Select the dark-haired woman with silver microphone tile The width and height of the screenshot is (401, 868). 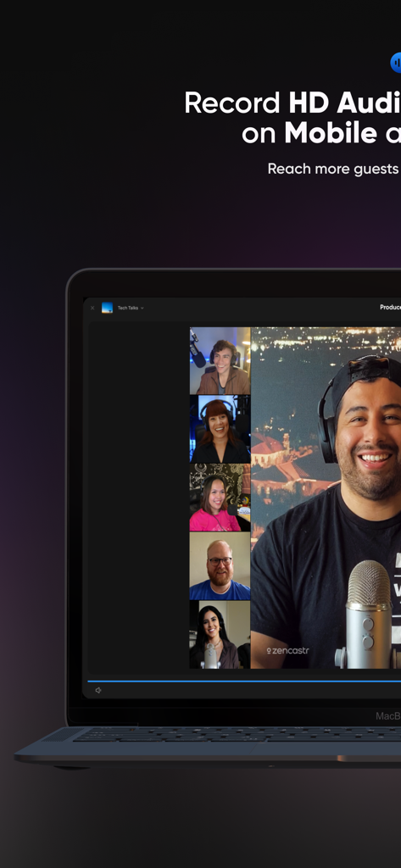[220, 634]
